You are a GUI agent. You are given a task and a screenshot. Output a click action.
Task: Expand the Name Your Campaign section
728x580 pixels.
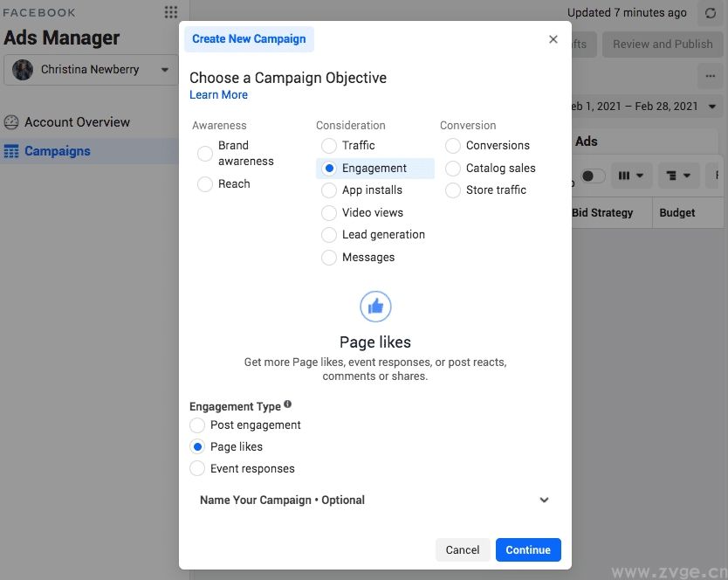544,501
